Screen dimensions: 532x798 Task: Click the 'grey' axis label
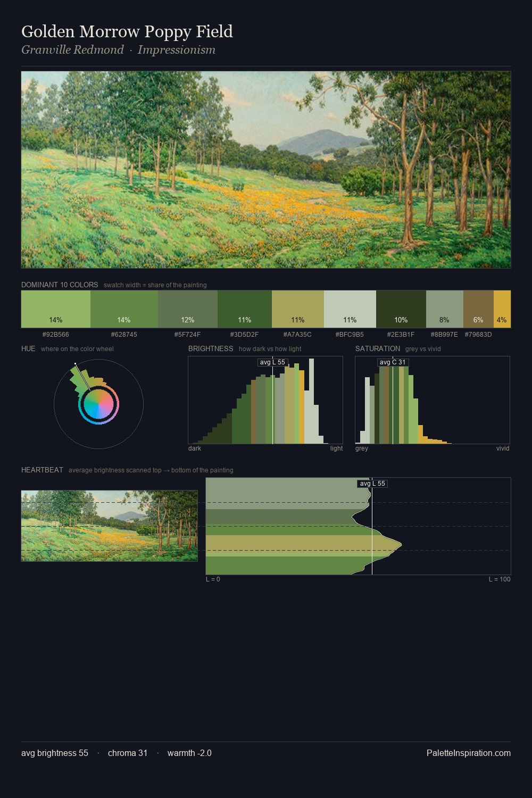(362, 448)
